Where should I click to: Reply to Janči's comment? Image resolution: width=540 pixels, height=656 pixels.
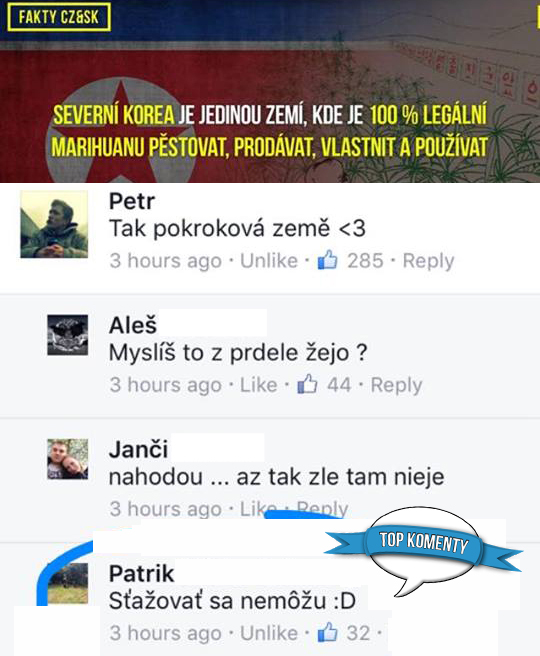pyautogui.click(x=322, y=509)
